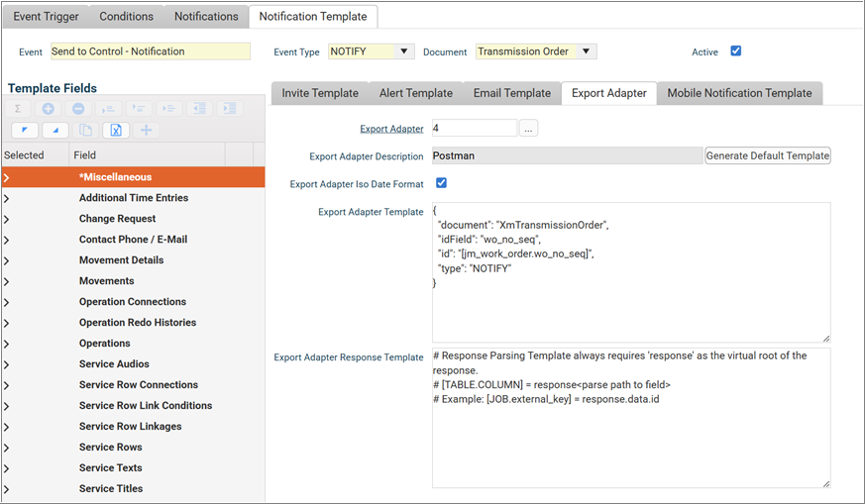Click the Export Adapter label link
The width and height of the screenshot is (865, 504).
pyautogui.click(x=391, y=129)
